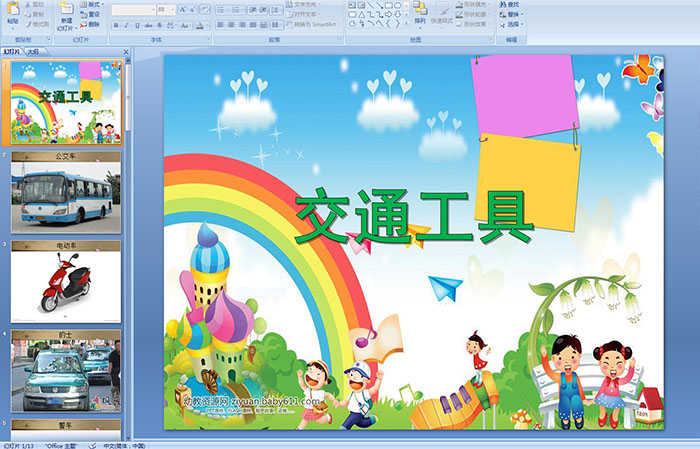This screenshot has width=700, height=449.
Task: Click the Decrease Indent icon
Action: (x=253, y=10)
